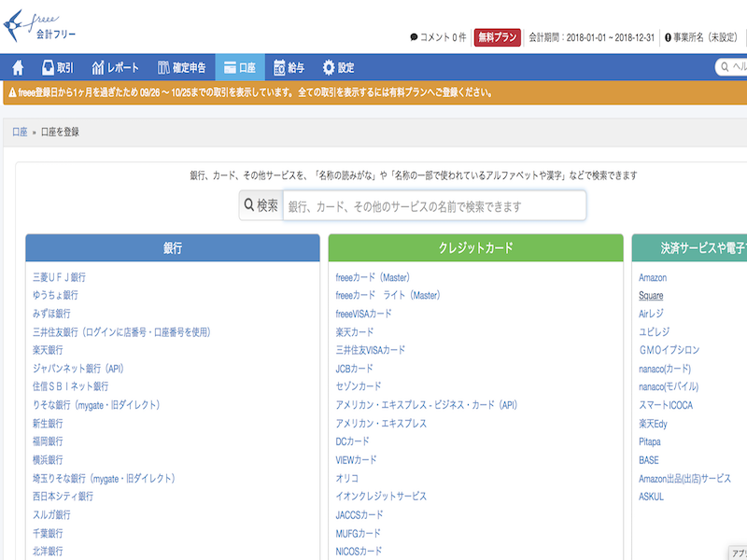Viewport: 747px width, 560px height.
Task: Select Amazon出品(出店)サービス
Action: 684,479
